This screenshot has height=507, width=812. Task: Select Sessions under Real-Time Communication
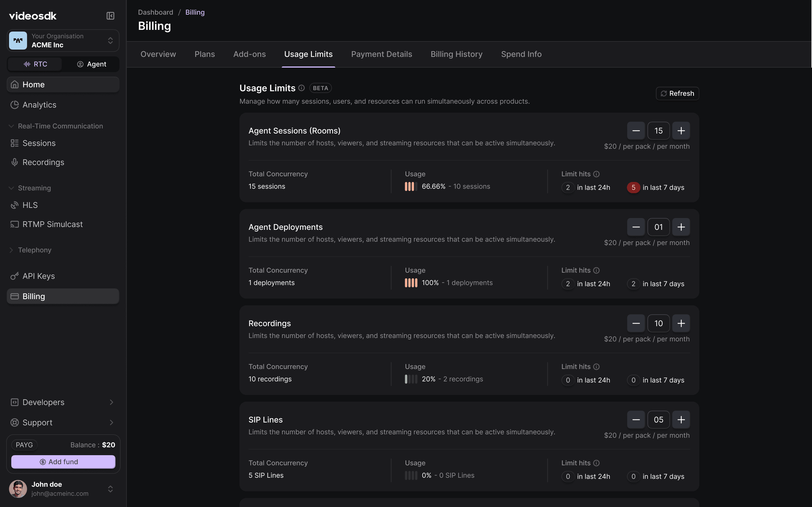click(x=39, y=143)
